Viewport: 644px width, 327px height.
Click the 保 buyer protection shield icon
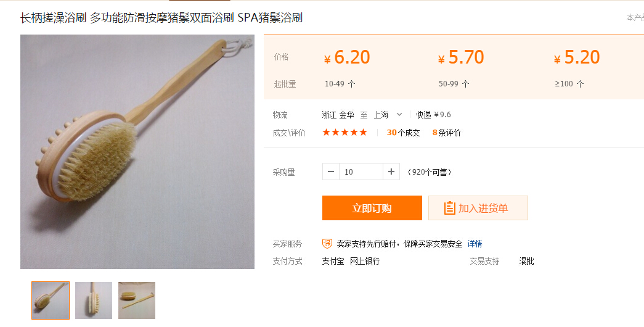click(x=327, y=244)
